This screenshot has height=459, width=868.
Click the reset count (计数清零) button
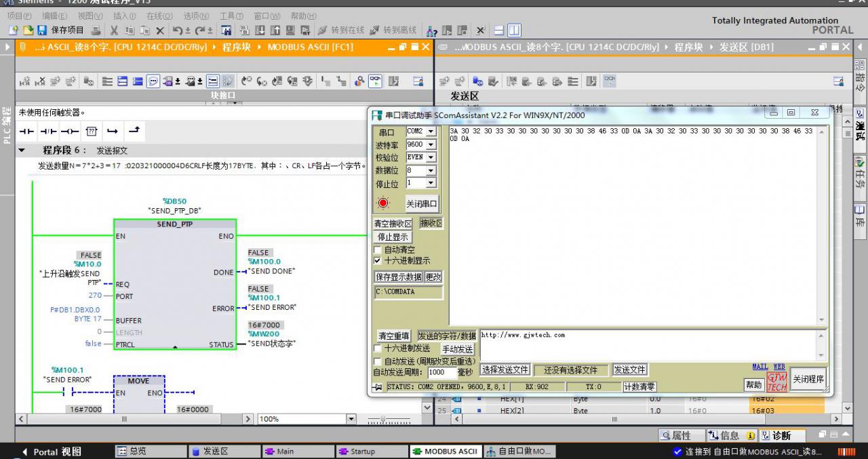(x=639, y=387)
